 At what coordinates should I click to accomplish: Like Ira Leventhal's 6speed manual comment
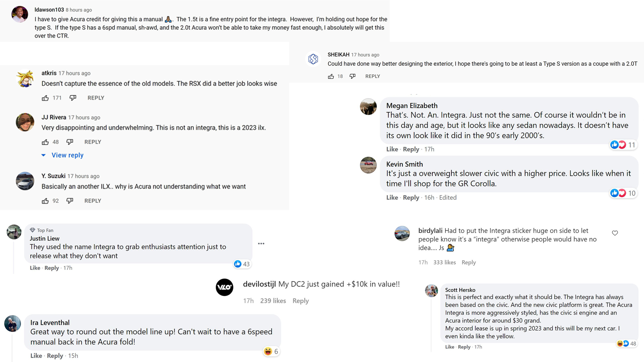click(36, 356)
